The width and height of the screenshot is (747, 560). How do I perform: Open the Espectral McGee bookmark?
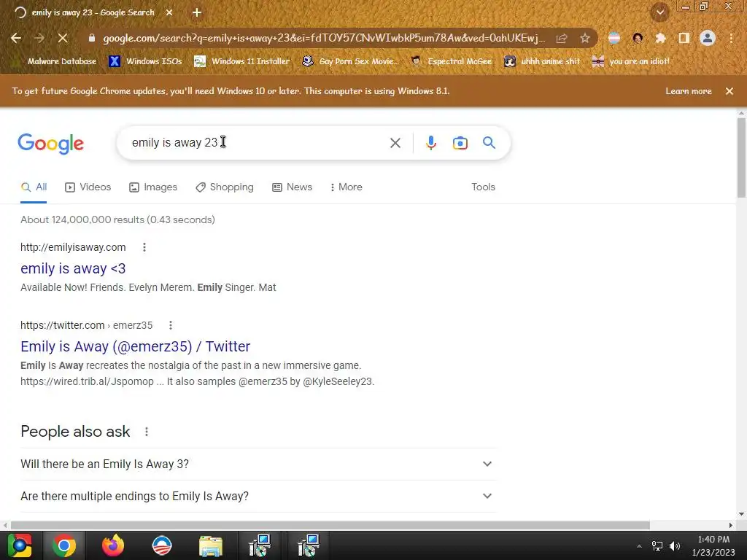[451, 61]
